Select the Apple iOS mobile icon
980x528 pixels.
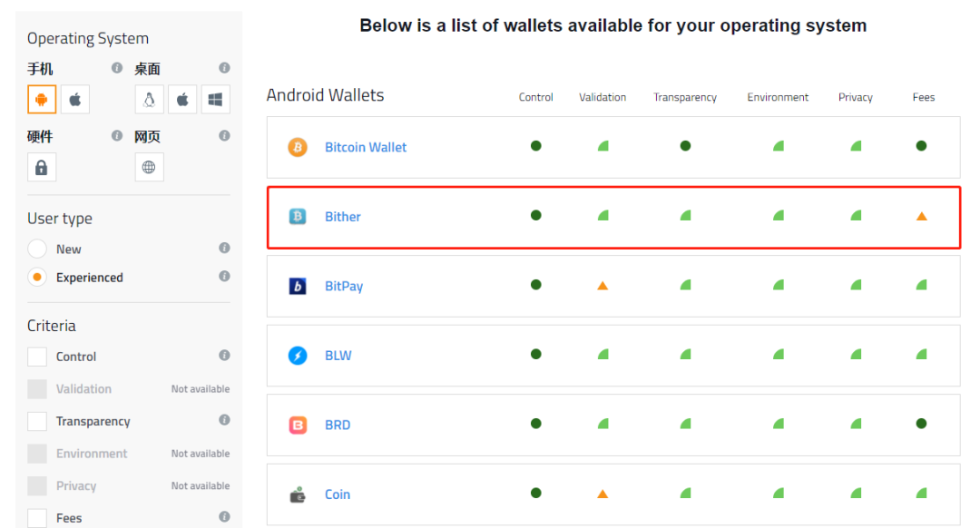click(75, 100)
